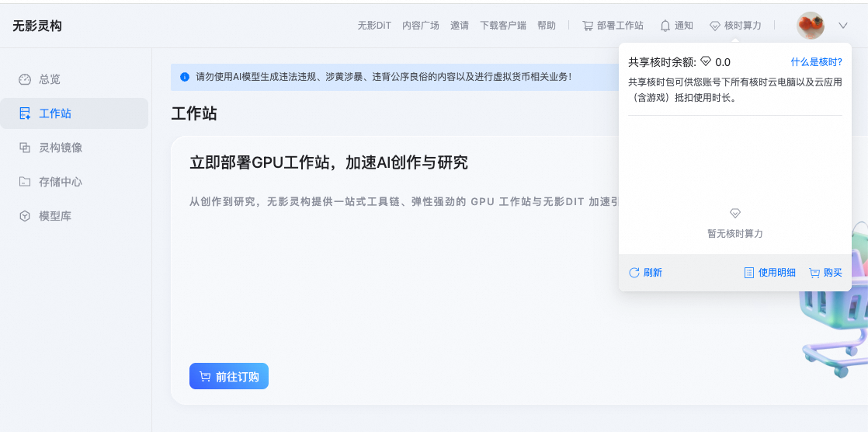The image size is (868, 432).
Task: Click the 部署工作站 cart icon in header
Action: [588, 26]
